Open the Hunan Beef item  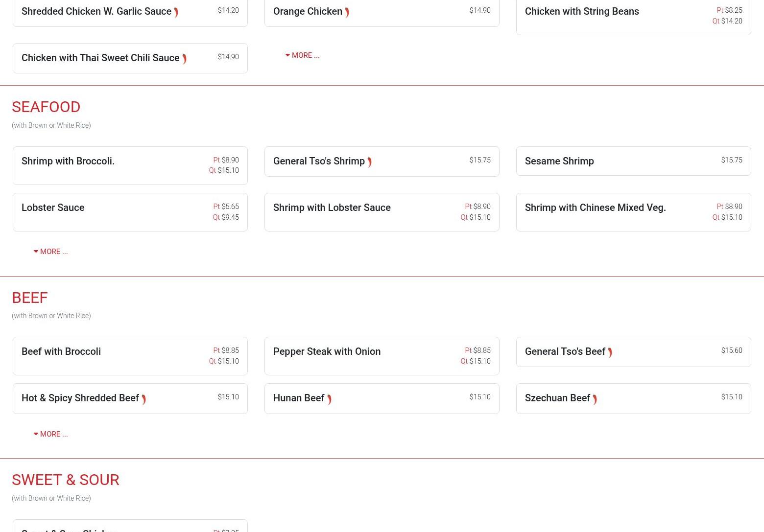point(382,398)
